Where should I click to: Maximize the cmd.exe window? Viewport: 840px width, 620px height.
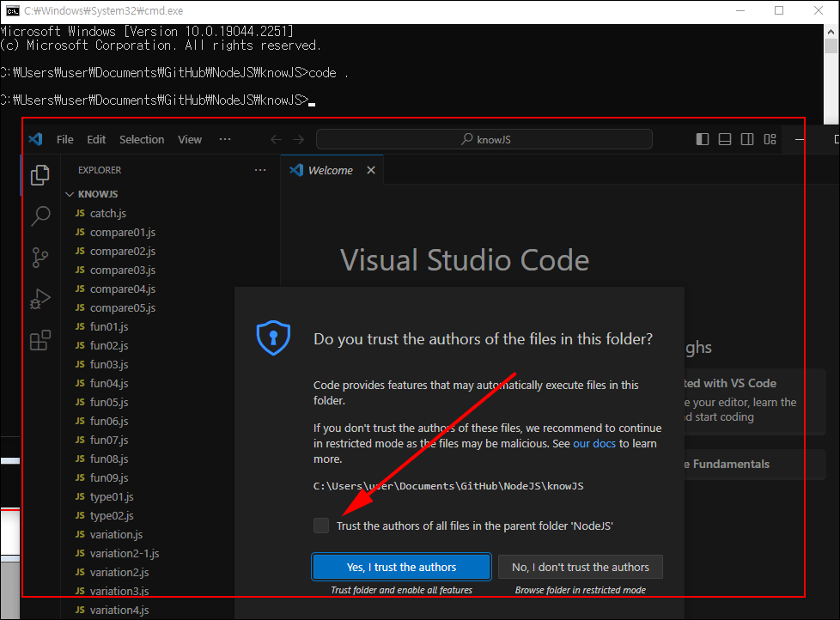point(779,10)
